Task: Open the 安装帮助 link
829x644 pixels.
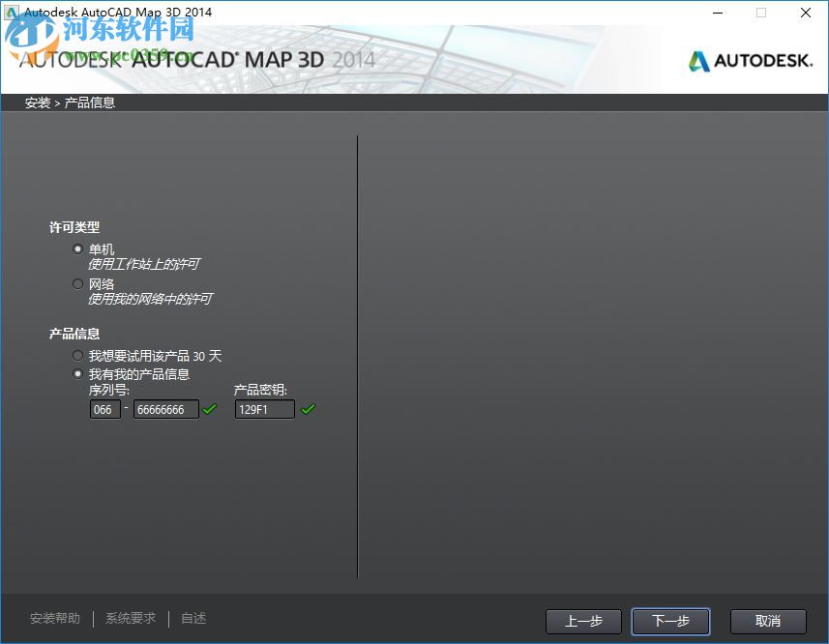Action: coord(55,618)
